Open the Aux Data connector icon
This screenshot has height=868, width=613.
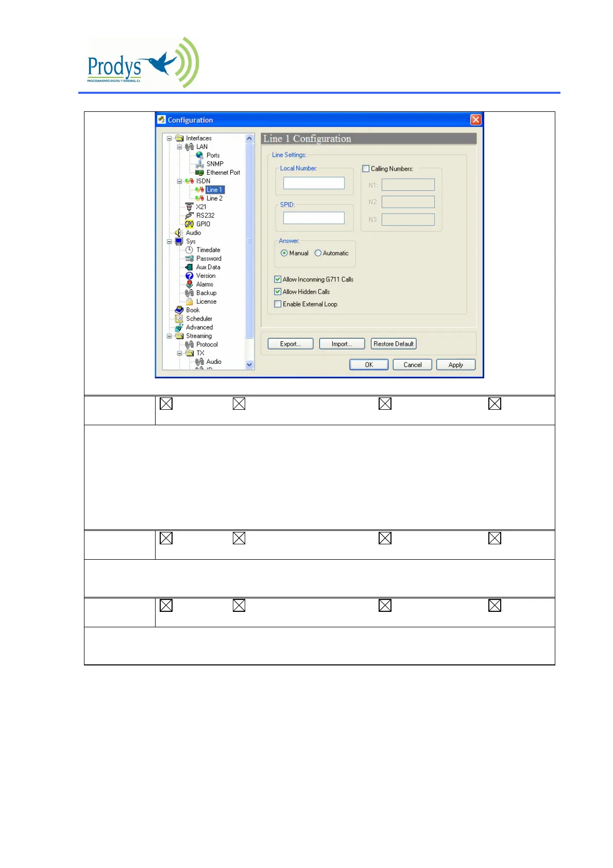(189, 267)
